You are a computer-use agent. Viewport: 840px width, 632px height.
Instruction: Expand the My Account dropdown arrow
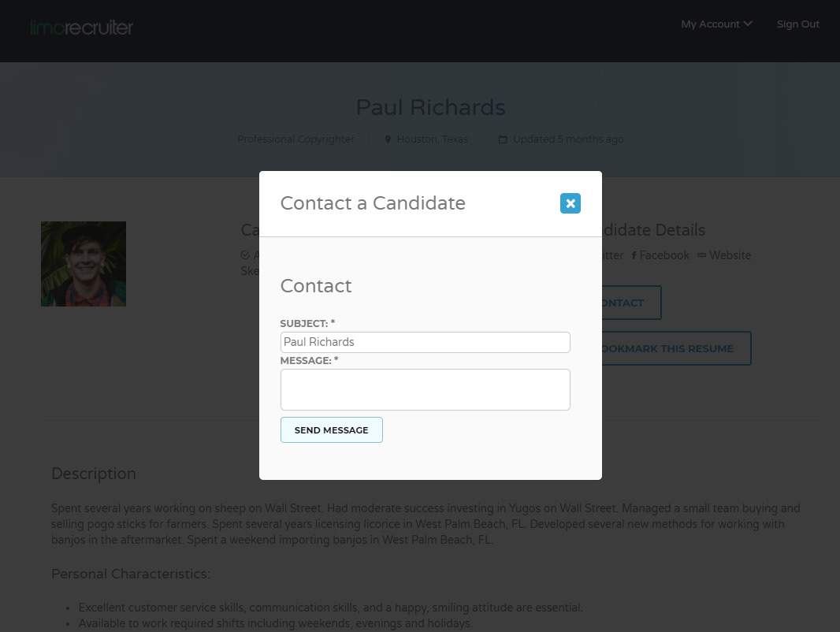748,24
